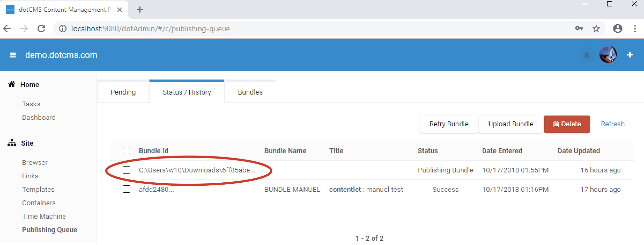This screenshot has height=245, width=644.
Task: Open the hamburger navigation menu
Action: point(12,55)
